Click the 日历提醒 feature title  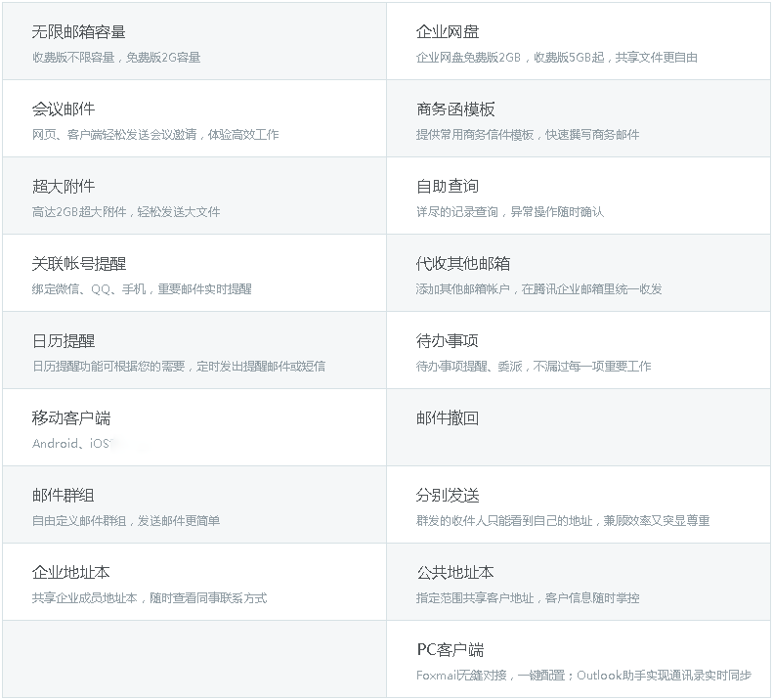(x=64, y=341)
